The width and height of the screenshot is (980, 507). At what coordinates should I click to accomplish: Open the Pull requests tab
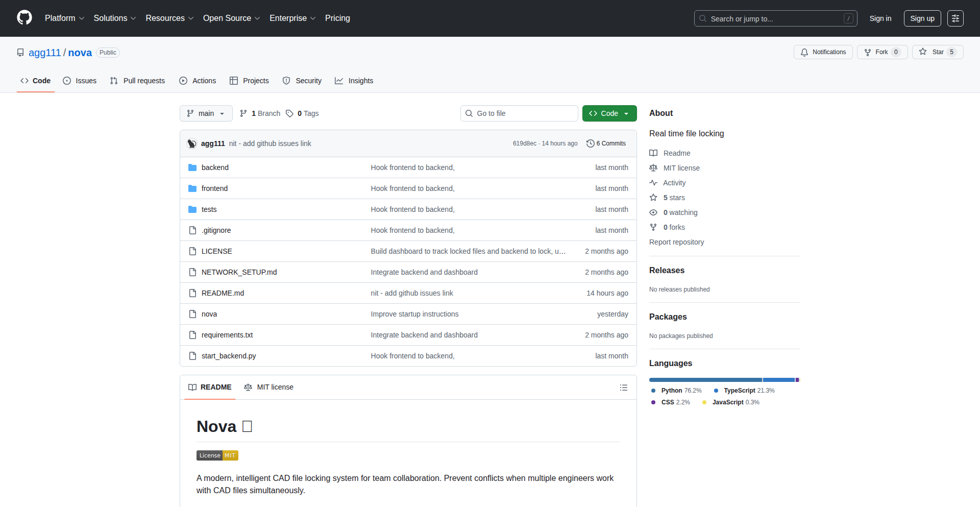coord(137,81)
